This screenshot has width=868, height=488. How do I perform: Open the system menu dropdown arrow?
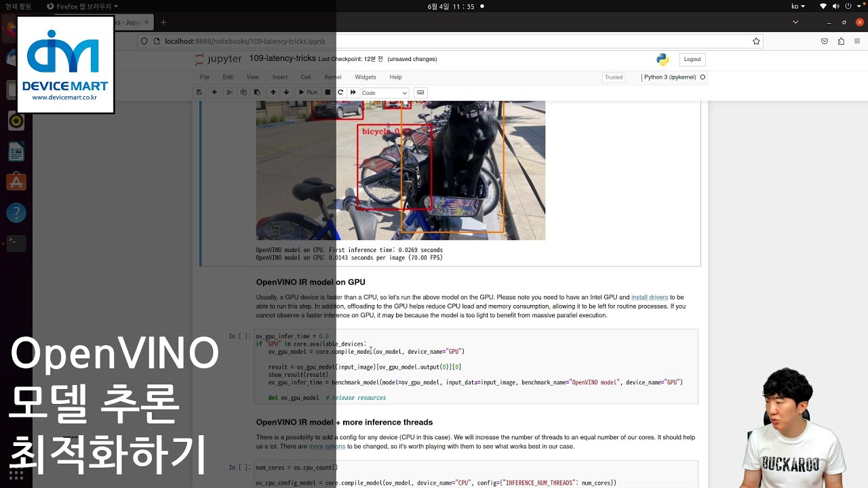point(859,6)
